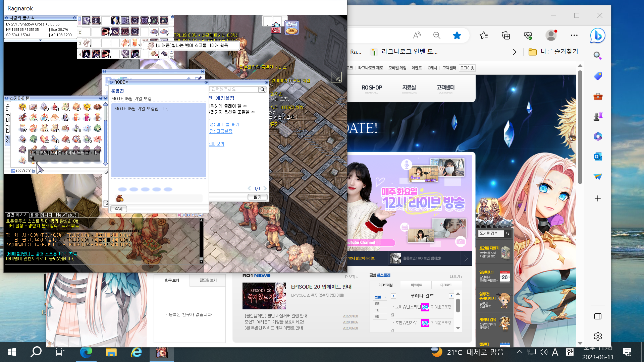Click the RODEX search magnifier icon
This screenshot has height=362, width=644.
(x=263, y=89)
